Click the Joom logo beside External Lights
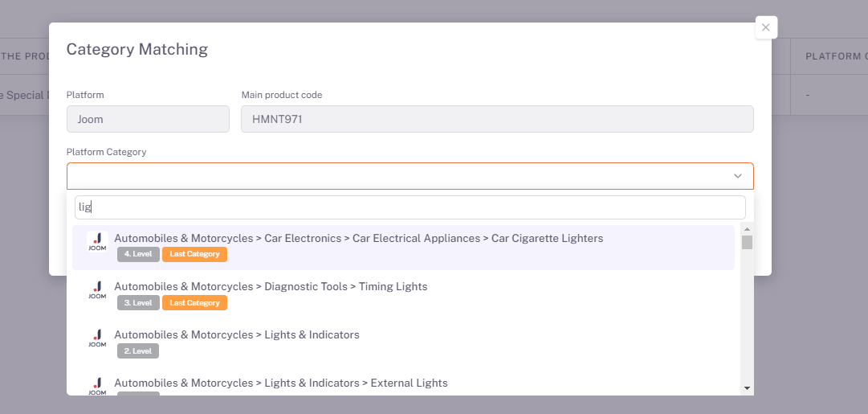Viewport: 868px width, 414px height. tap(97, 385)
